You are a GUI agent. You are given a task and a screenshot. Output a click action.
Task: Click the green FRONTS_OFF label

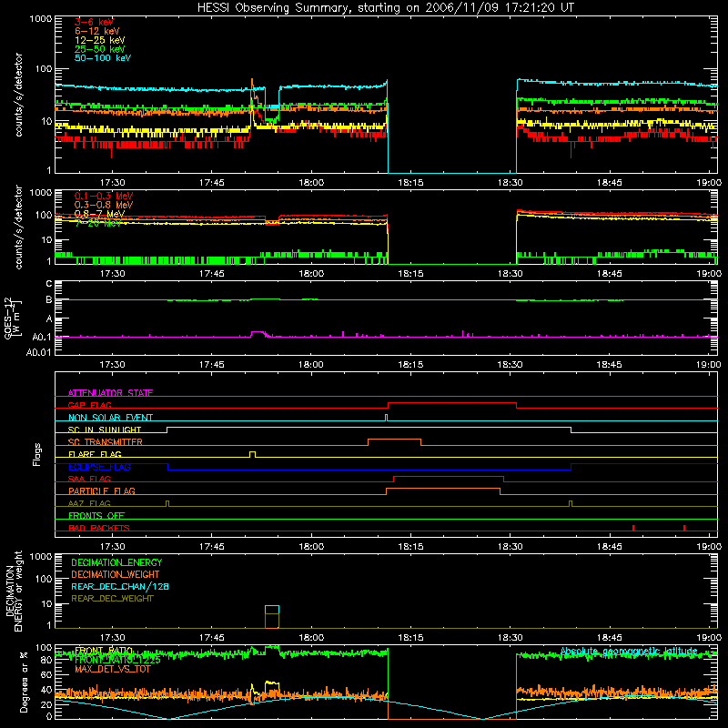[x=96, y=516]
